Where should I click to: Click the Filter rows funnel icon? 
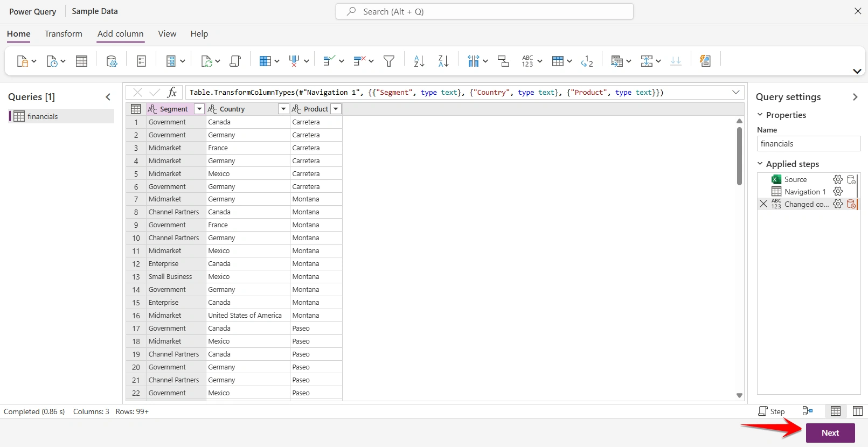(x=389, y=61)
